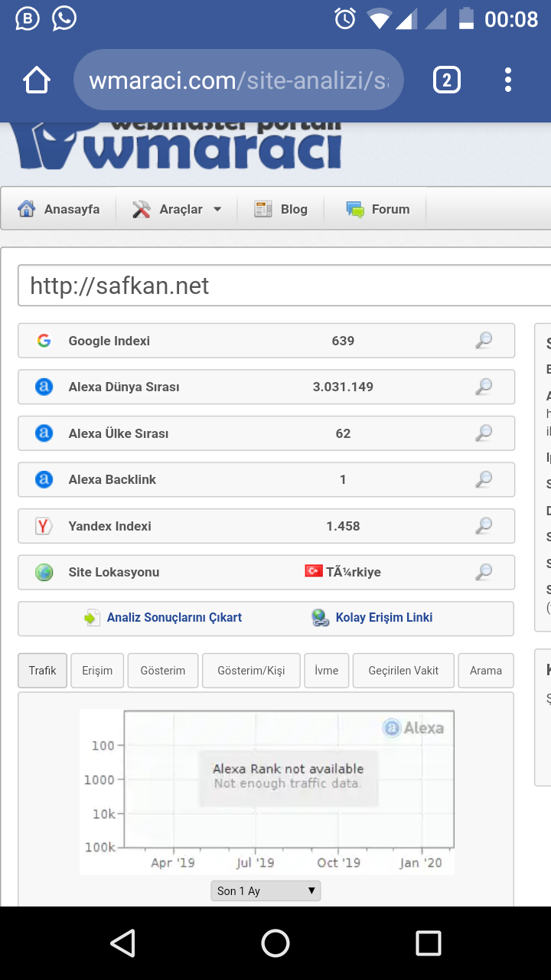This screenshot has height=980, width=551.
Task: Tap the magnifier icon for Alexa Backlink
Action: (x=484, y=479)
